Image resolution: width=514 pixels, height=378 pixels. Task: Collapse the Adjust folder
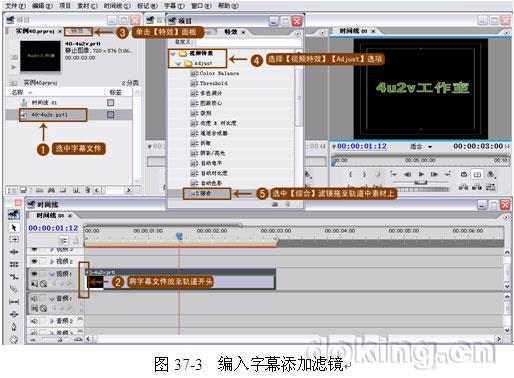tap(178, 63)
